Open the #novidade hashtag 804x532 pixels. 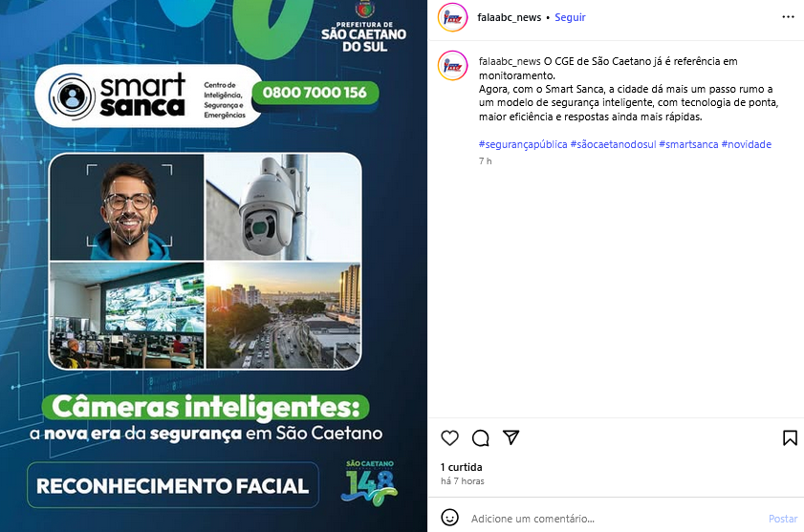pos(746,144)
